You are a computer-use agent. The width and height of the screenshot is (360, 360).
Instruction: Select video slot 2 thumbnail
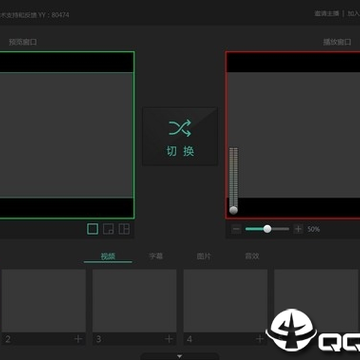pos(44,301)
